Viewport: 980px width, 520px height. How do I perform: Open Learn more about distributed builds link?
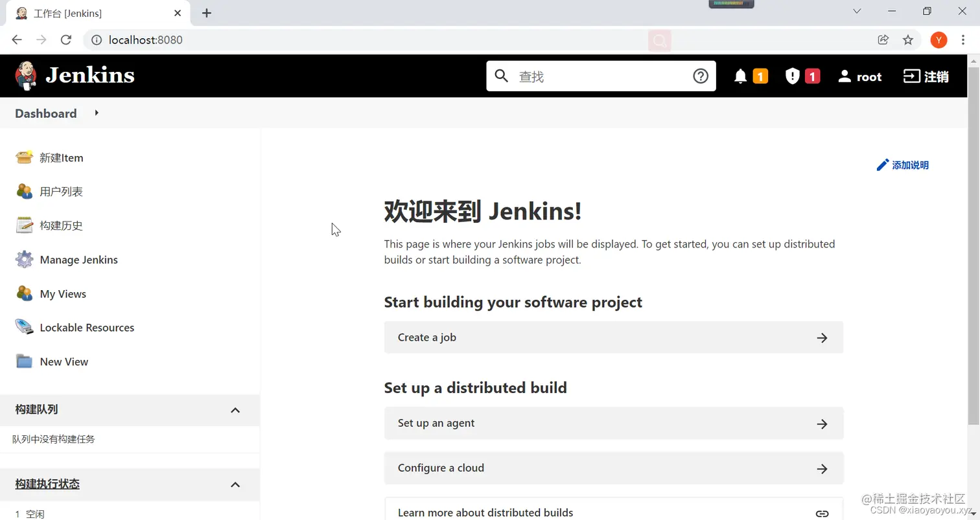[x=613, y=509]
